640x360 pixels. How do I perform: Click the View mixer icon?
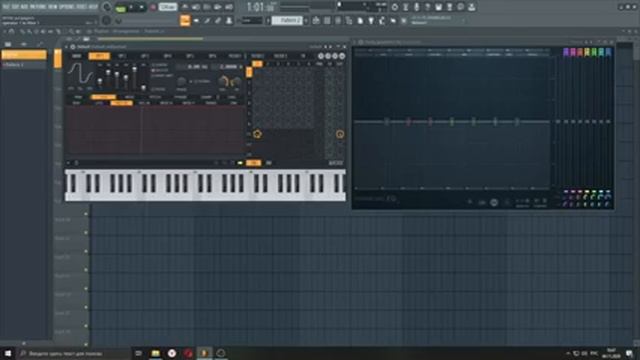click(x=349, y=20)
